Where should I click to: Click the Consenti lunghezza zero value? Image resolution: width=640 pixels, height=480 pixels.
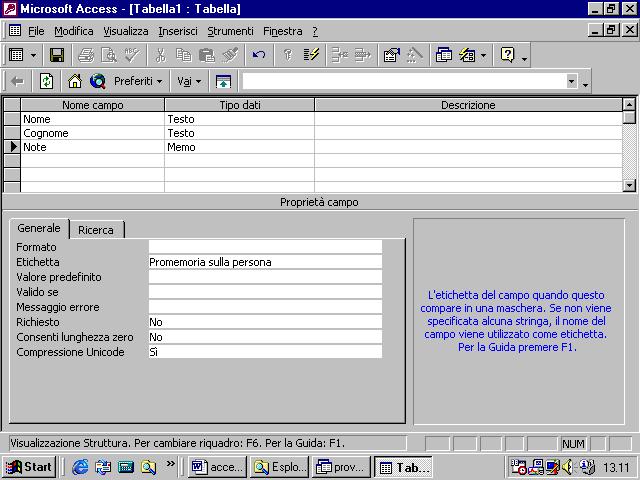coord(265,337)
